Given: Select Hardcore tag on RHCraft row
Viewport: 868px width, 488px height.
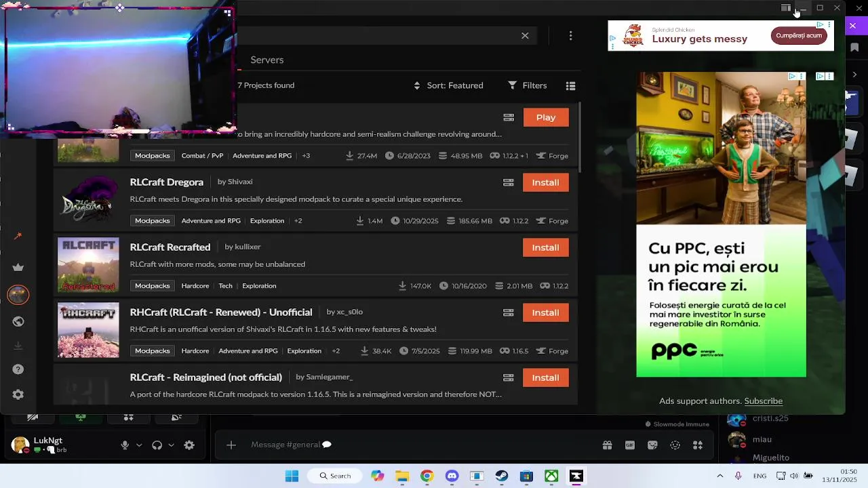Looking at the screenshot, I should (195, 350).
